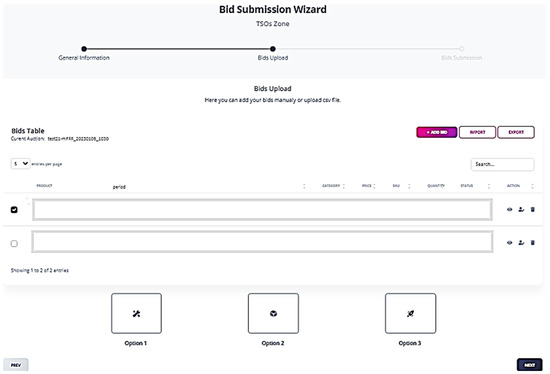Select the Option 2 cube icon box
This screenshot has height=374, width=550.
pyautogui.click(x=273, y=313)
